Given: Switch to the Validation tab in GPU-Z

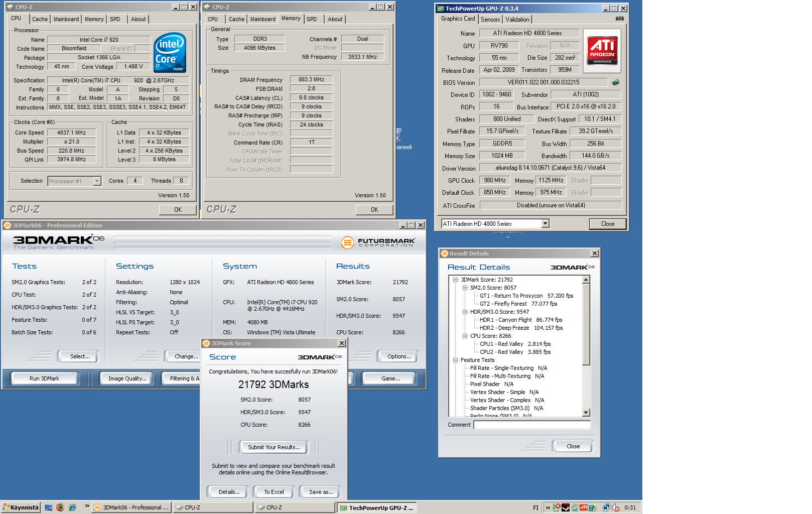Looking at the screenshot, I should pos(517,20).
